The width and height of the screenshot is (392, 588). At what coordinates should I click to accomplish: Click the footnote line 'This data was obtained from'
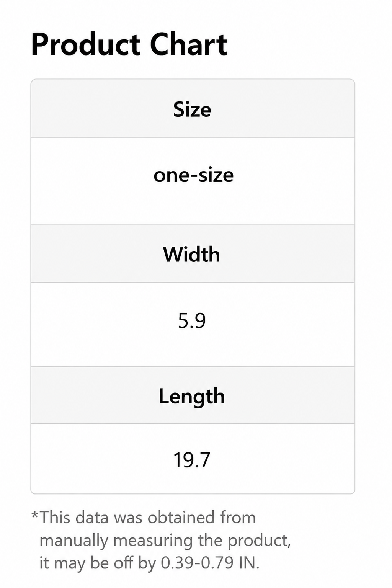pyautogui.click(x=148, y=518)
